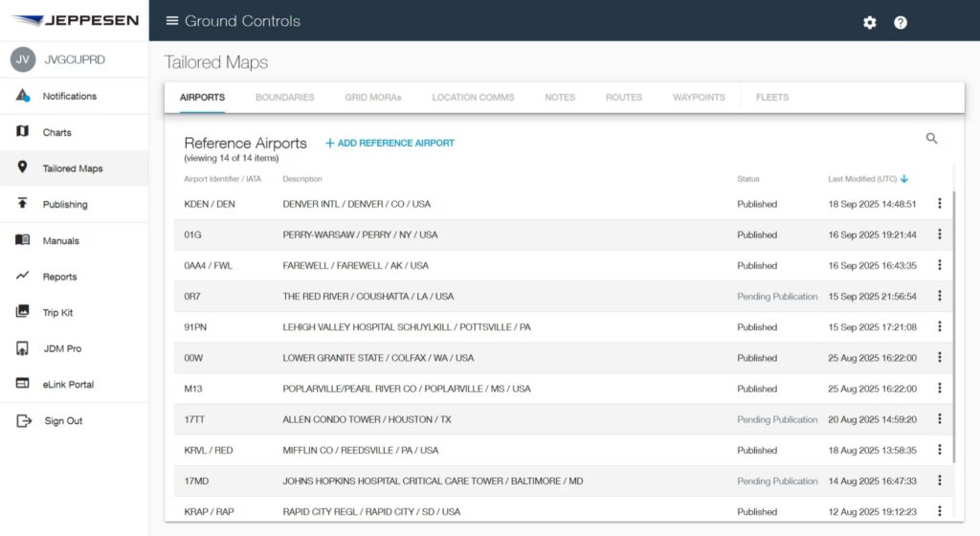Image resolution: width=980 pixels, height=536 pixels.
Task: Click Pending Publication status for 17TT
Action: tap(777, 419)
